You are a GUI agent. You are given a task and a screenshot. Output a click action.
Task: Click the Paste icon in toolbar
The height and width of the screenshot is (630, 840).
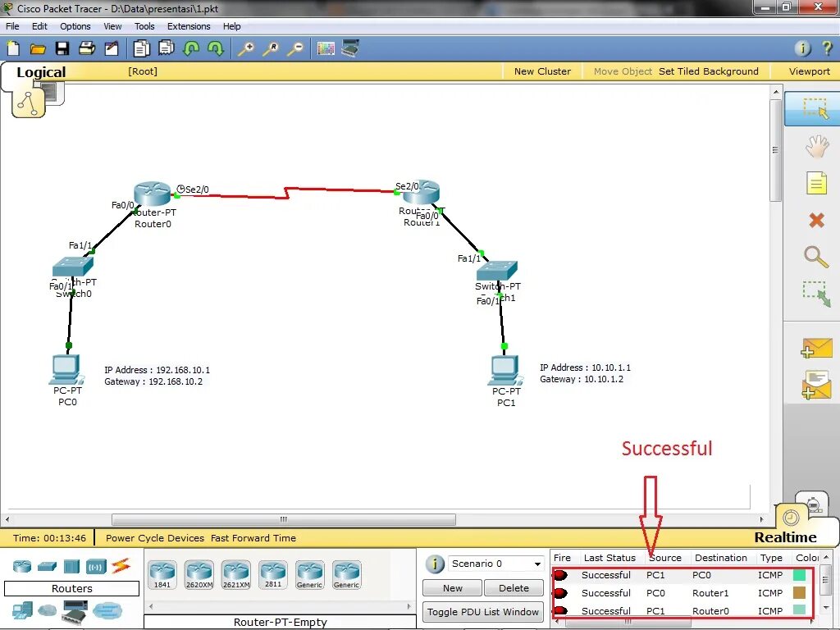[166, 48]
